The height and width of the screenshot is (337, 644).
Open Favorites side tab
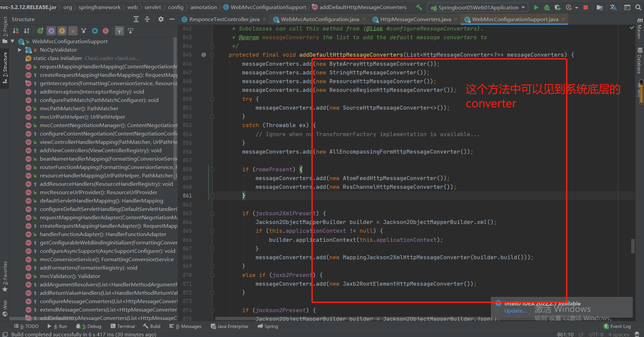[x=5, y=277]
